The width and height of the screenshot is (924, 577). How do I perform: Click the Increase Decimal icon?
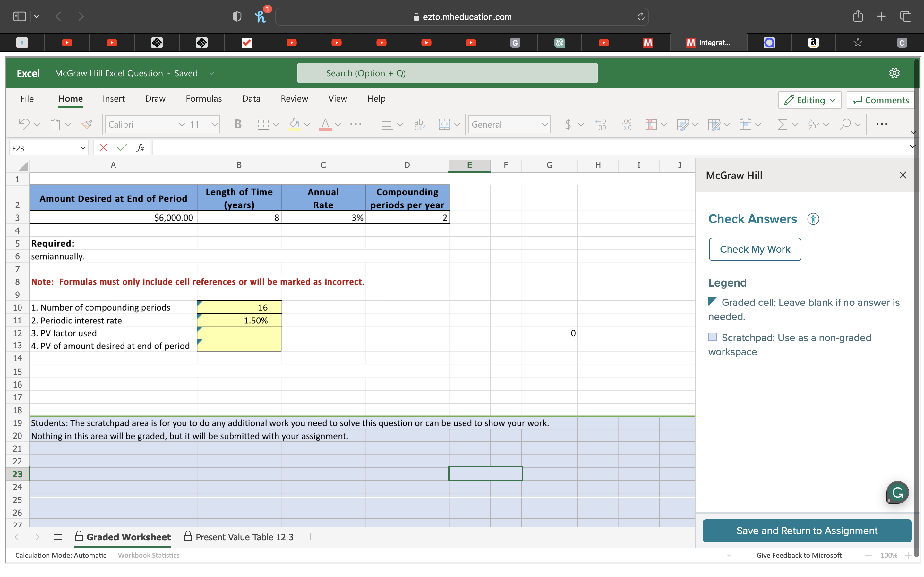pyautogui.click(x=600, y=124)
